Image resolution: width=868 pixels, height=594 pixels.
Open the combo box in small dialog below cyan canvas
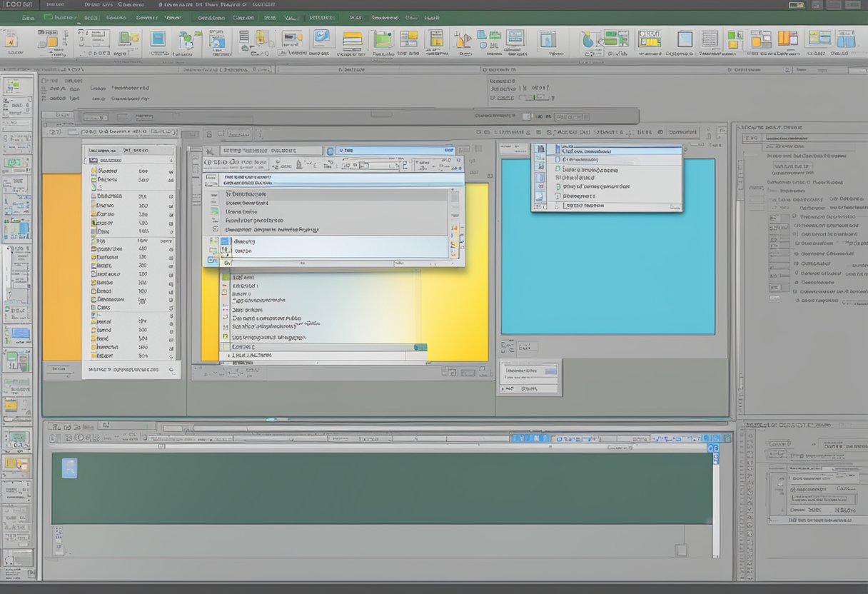coord(530,370)
